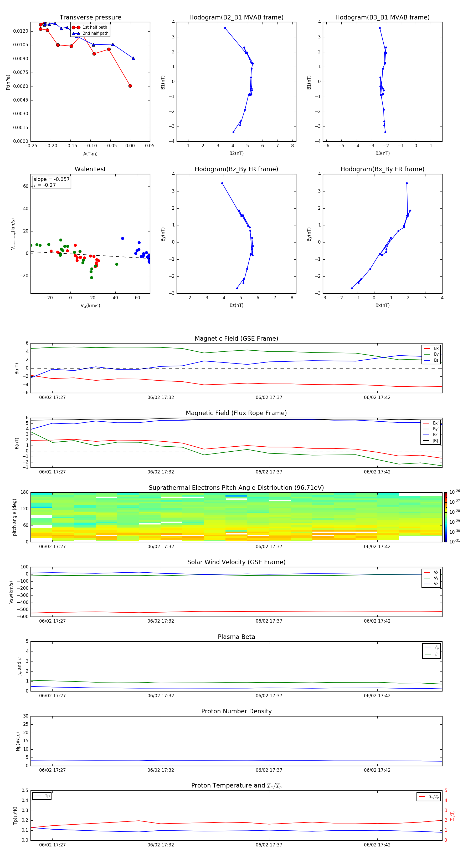
Task: Select the "slope = -0.057" annotation
Action: (x=52, y=179)
